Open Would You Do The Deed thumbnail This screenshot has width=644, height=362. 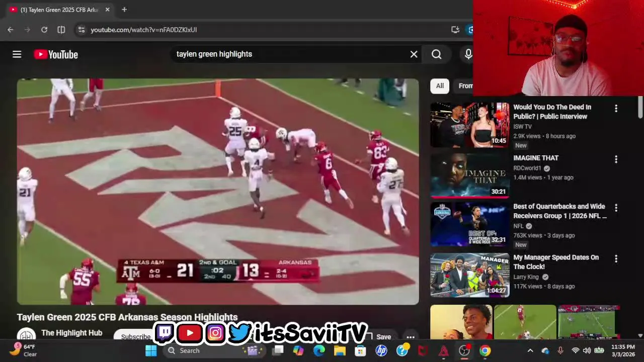[469, 125]
